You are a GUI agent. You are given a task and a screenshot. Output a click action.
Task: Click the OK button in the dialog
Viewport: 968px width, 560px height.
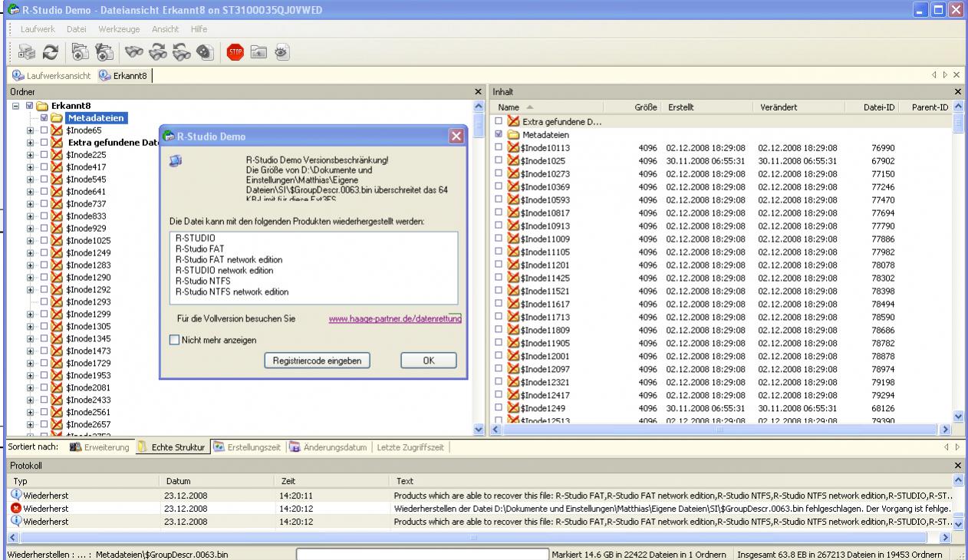point(428,361)
